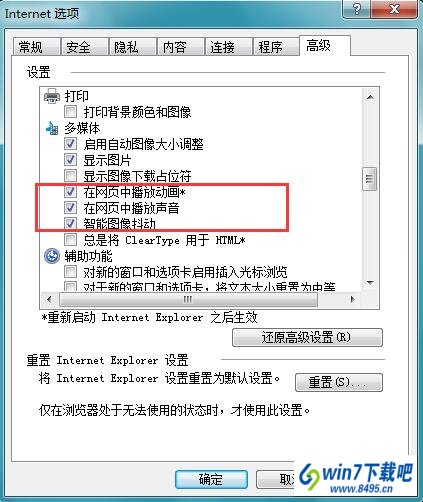Screen dimensions: 423x502
Task: Confirm with the 确定 button
Action: tap(211, 479)
